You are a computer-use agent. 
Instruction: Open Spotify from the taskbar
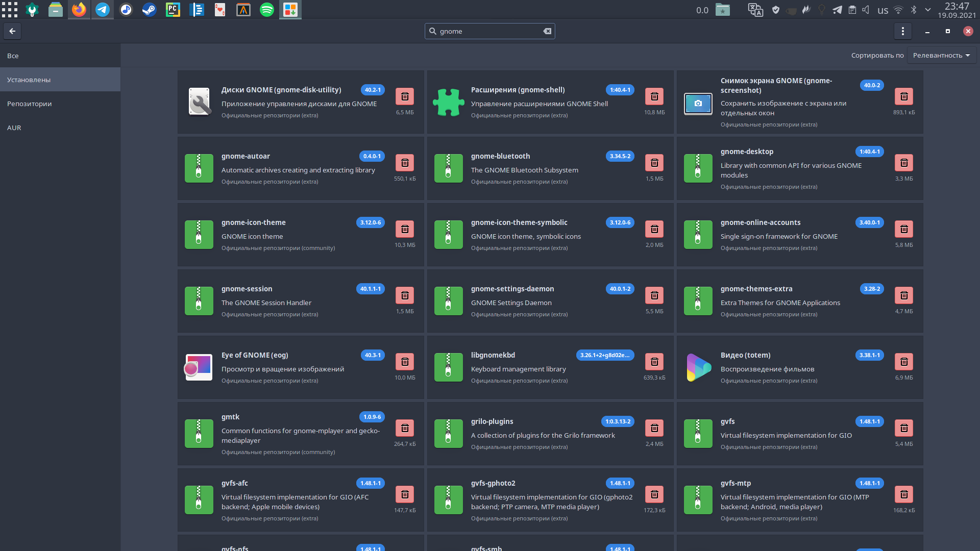tap(267, 10)
